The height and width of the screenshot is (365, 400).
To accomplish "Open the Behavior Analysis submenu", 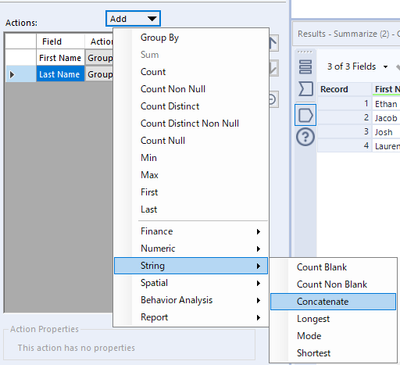I will [x=191, y=300].
